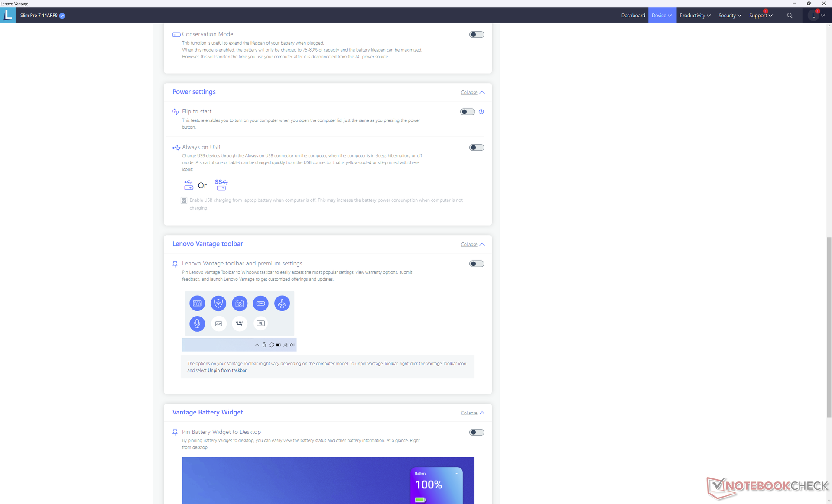Click the keyboard backlight icon in toolbar preview
Screen dimensions: 832x504
pyautogui.click(x=239, y=323)
